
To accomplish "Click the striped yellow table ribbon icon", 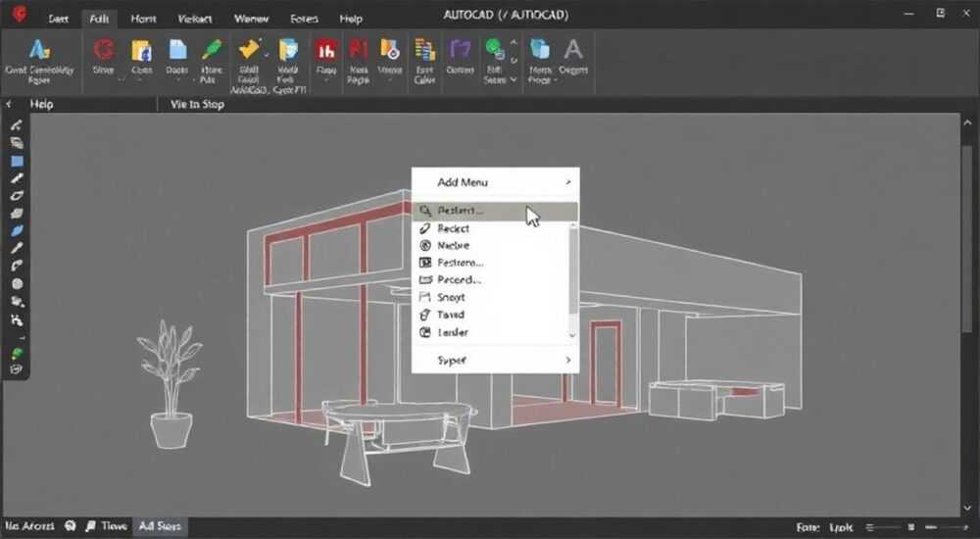I will coord(425,49).
